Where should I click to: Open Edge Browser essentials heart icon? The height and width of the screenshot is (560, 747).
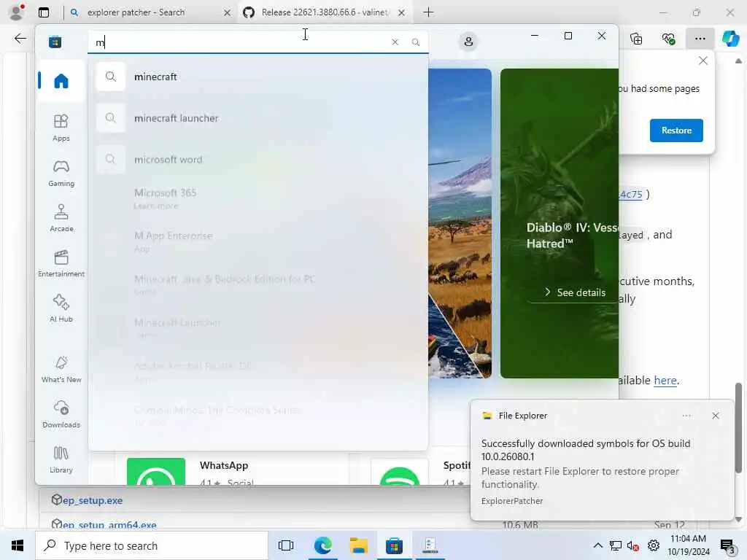pos(668,39)
